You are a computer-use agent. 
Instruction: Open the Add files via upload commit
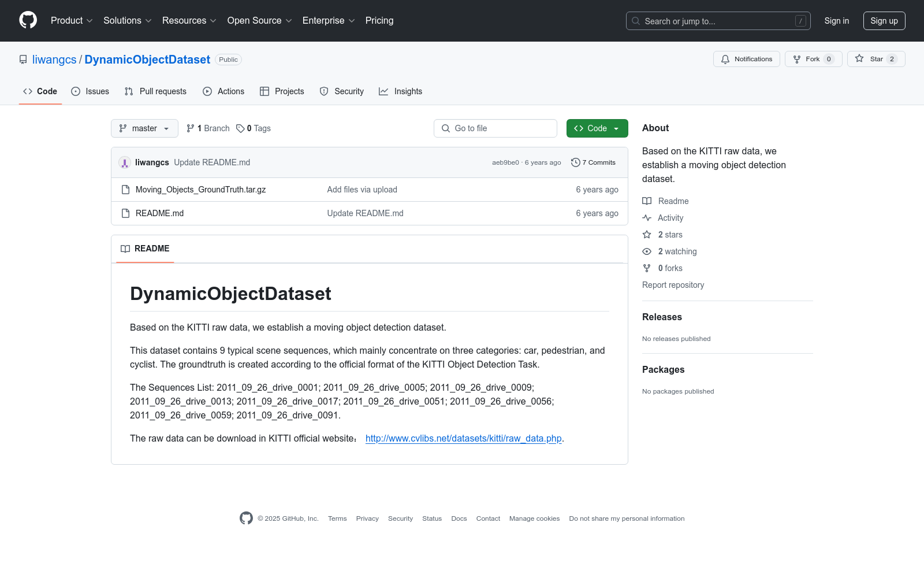pyautogui.click(x=362, y=190)
